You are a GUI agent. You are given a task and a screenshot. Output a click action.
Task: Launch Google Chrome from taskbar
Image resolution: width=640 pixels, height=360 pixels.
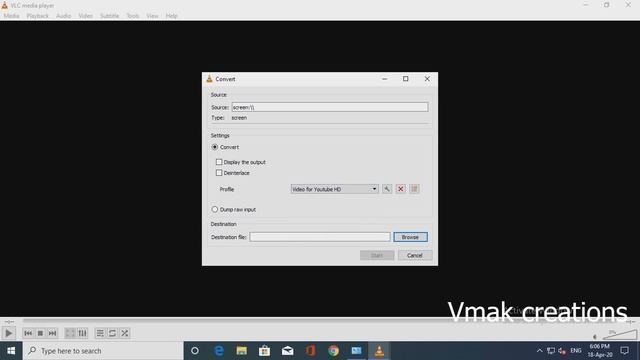click(x=333, y=351)
